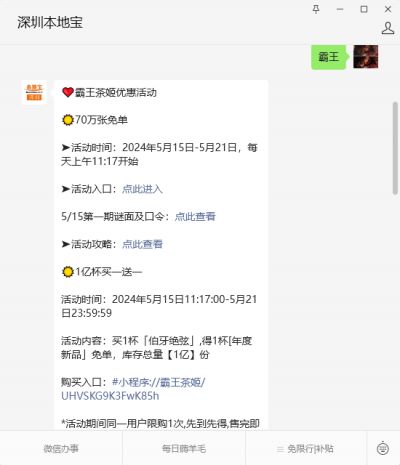Close the chat window
Image resolution: width=400 pixels, height=465 pixels.
coord(388,9)
